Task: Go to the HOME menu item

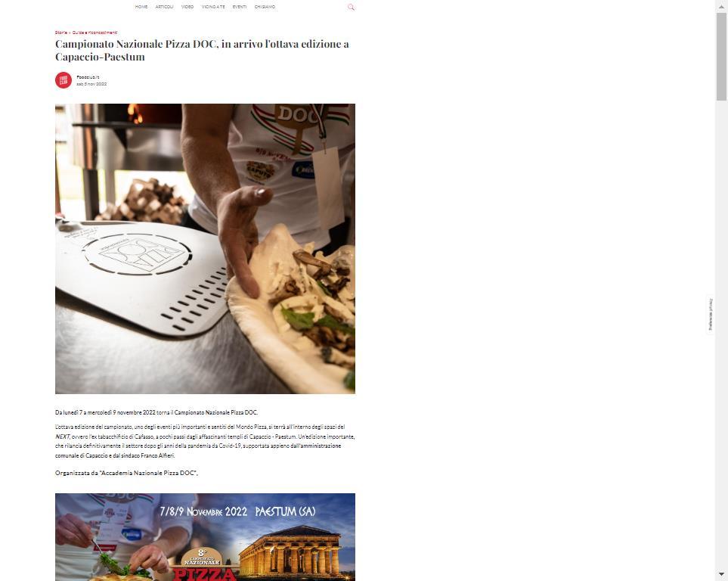Action: click(x=141, y=7)
